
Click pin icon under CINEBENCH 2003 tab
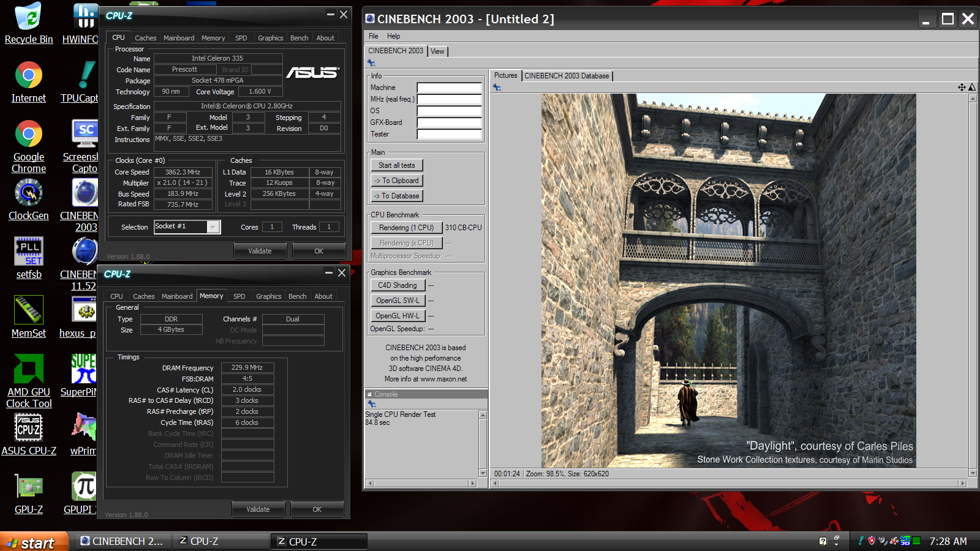(371, 63)
